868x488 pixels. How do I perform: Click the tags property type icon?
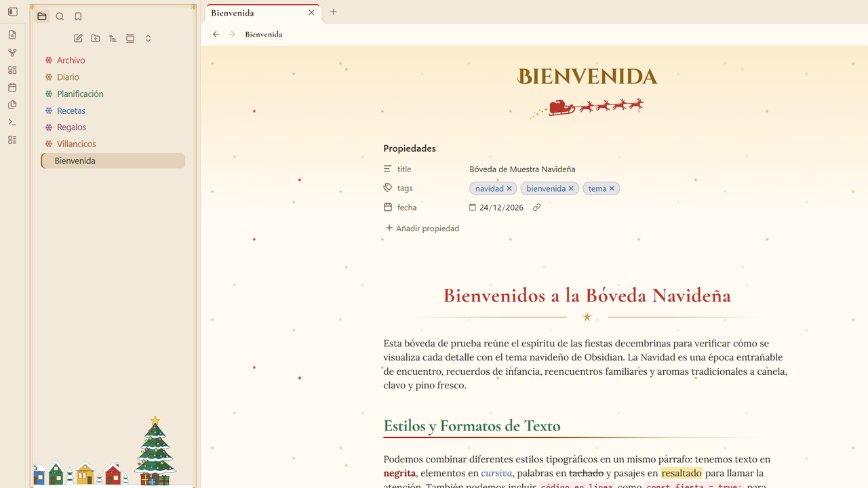click(388, 188)
